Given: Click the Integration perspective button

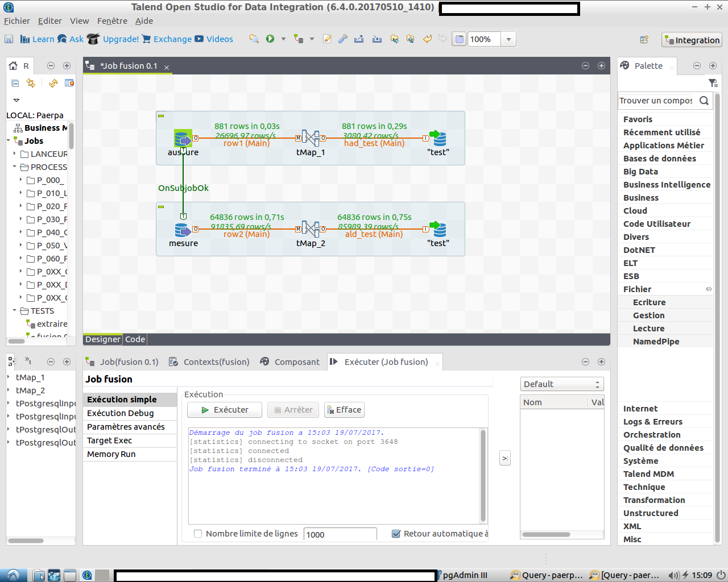Looking at the screenshot, I should (x=692, y=40).
